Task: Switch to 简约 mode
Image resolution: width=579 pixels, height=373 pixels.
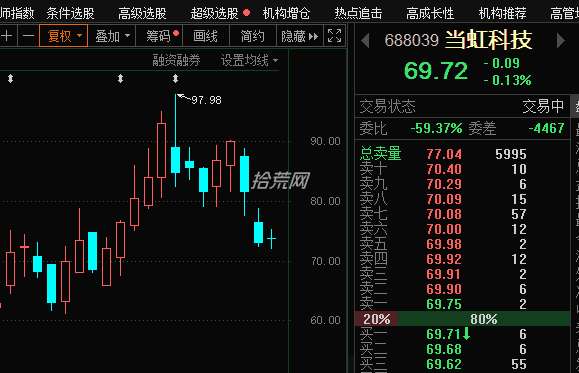Action: click(x=253, y=36)
